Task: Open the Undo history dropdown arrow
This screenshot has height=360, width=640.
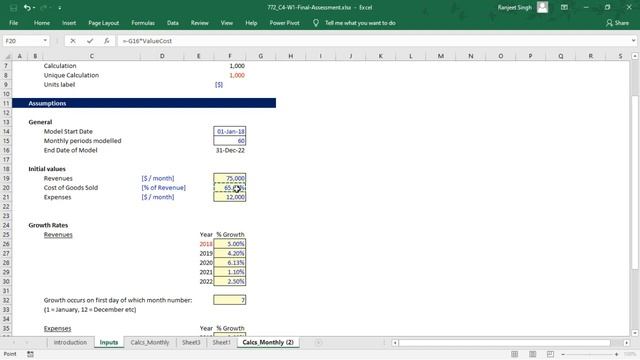Action: (34, 8)
